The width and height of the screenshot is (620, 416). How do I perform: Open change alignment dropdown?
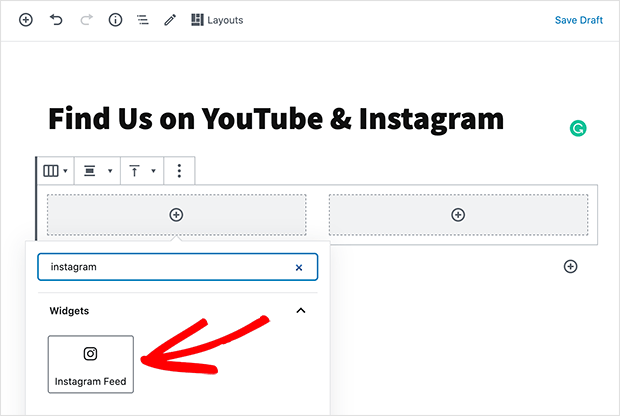(x=98, y=171)
